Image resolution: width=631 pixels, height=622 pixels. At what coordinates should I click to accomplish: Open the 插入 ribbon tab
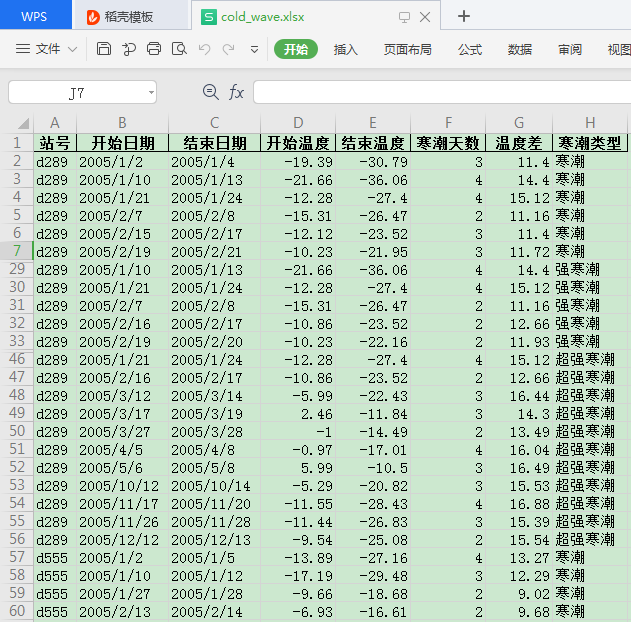345,49
